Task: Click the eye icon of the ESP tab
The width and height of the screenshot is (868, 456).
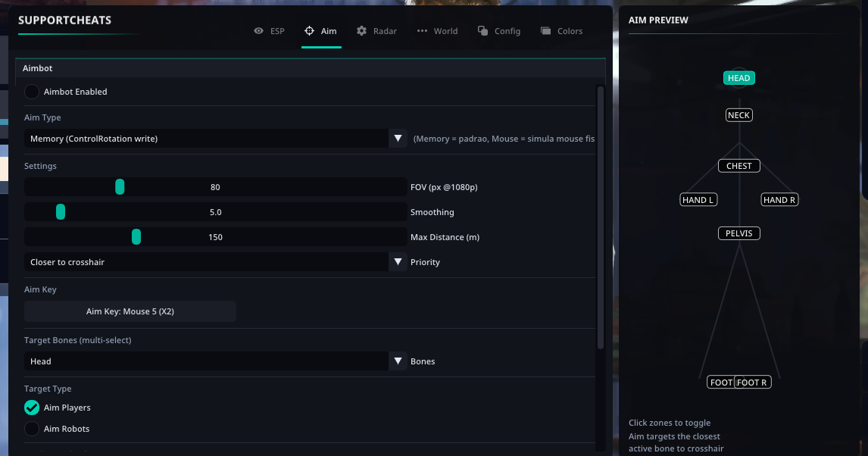Action: (x=258, y=31)
